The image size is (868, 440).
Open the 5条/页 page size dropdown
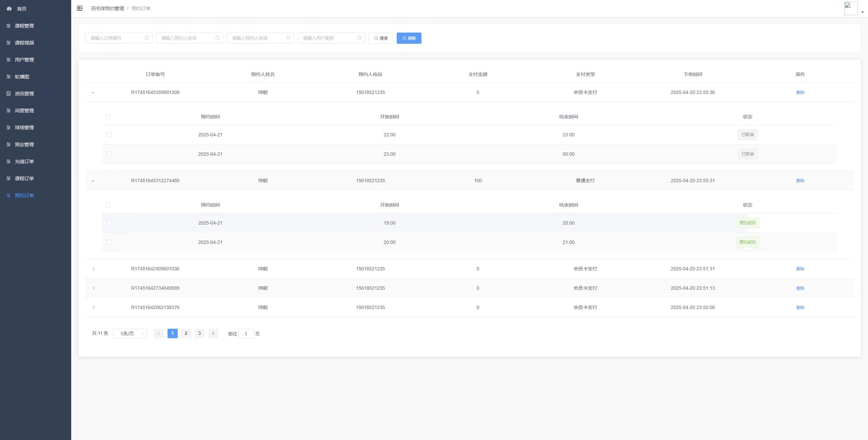[x=130, y=333]
